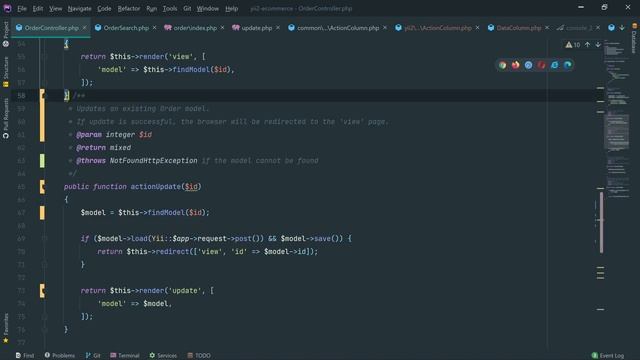
Task: Open the Structure tool window
Action: (x=6, y=72)
